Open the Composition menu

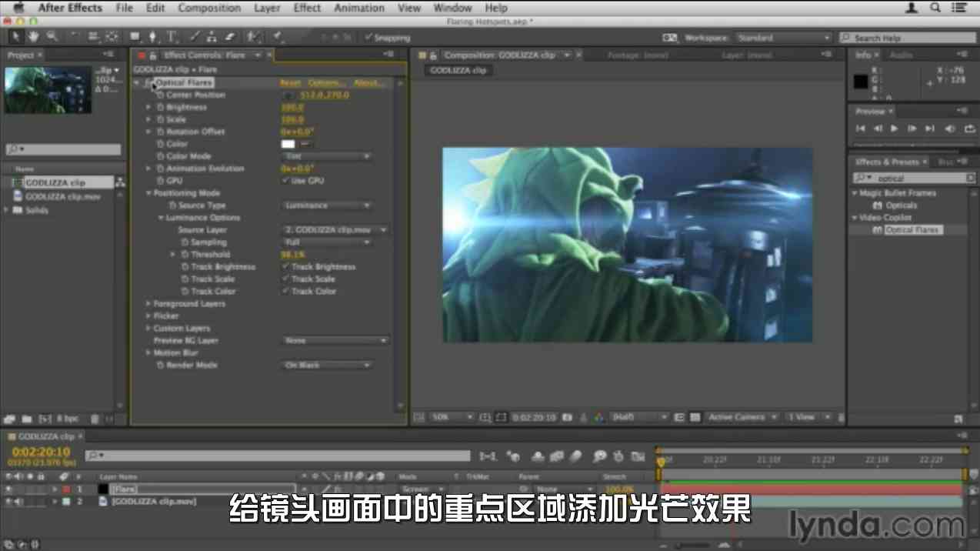(x=208, y=8)
